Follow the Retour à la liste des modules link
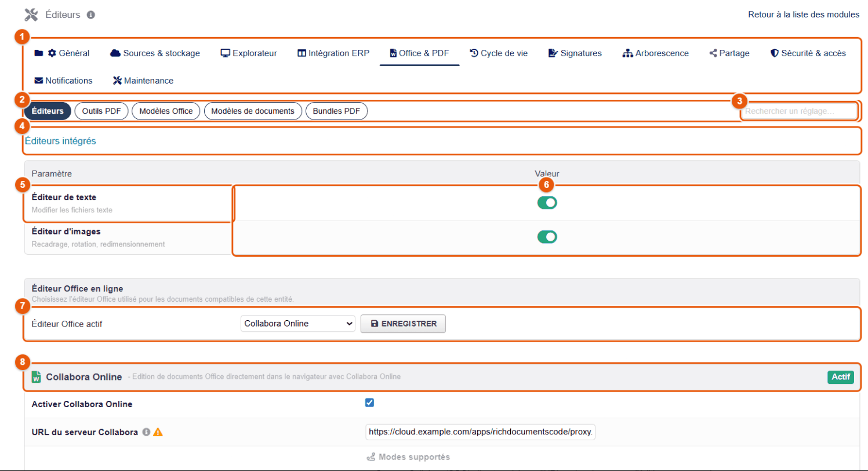 [804, 15]
